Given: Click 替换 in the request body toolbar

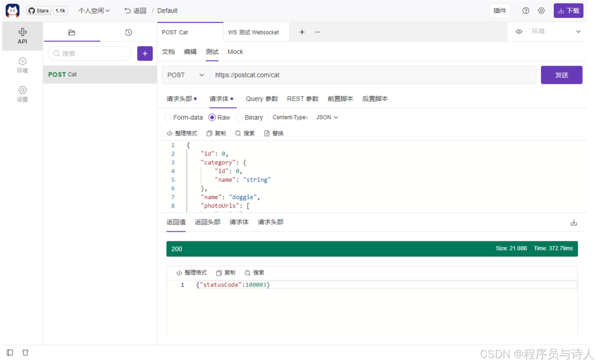Looking at the screenshot, I should click(274, 133).
